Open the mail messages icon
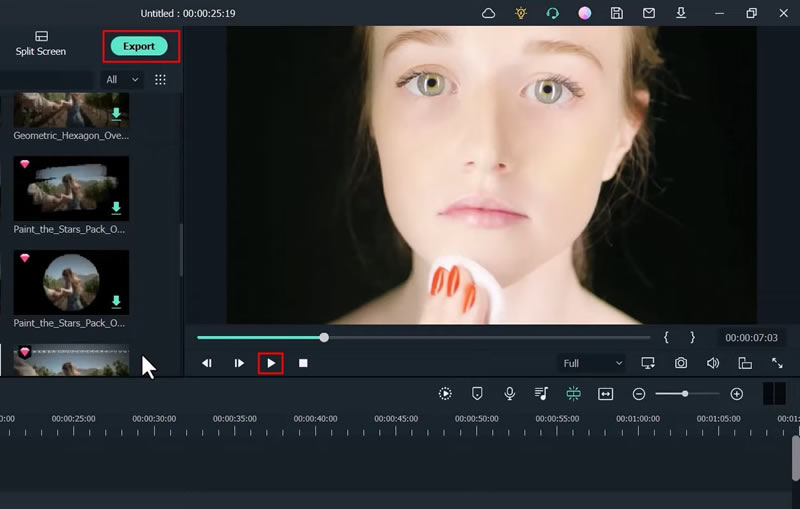Screen dimensions: 800x509 [x=649, y=13]
